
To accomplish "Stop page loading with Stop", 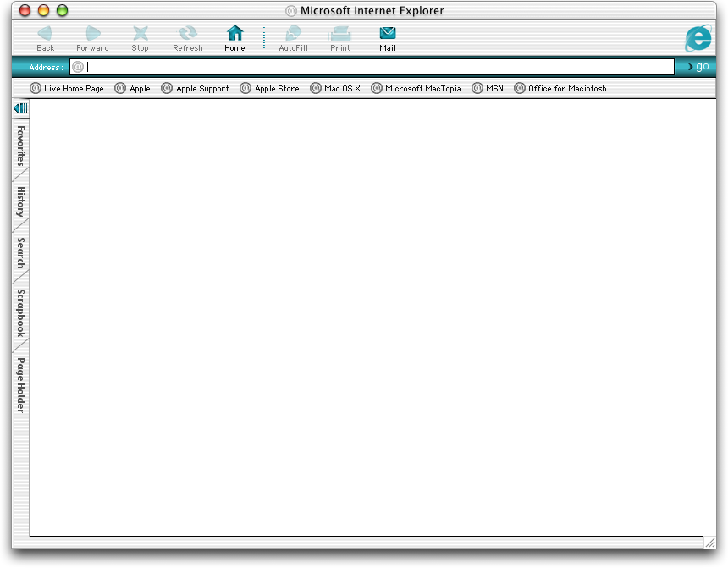I will click(x=140, y=38).
